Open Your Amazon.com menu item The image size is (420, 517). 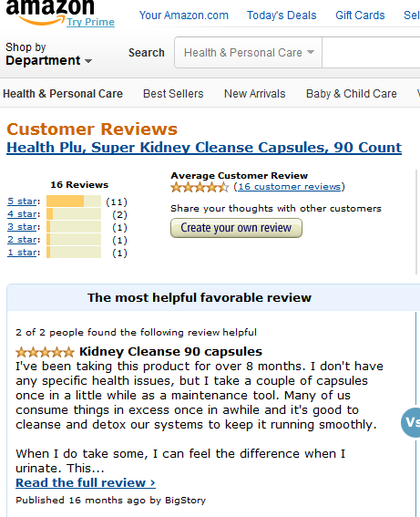click(184, 16)
